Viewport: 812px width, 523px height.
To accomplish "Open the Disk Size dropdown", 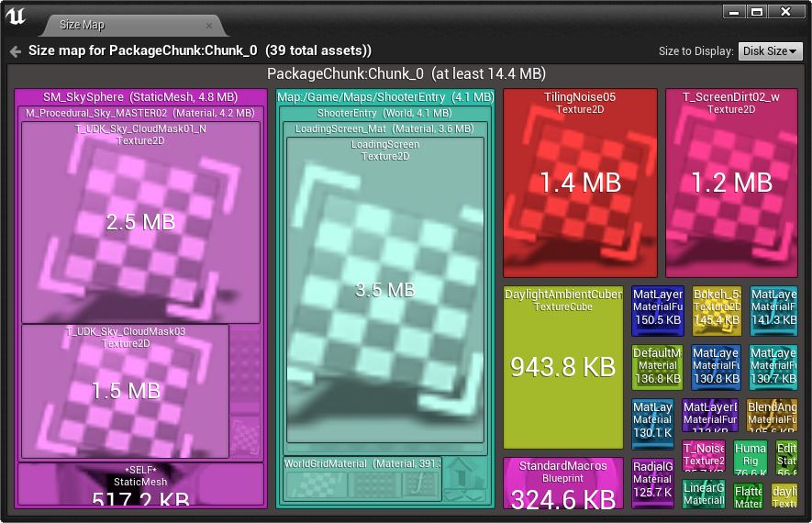I will [x=770, y=51].
